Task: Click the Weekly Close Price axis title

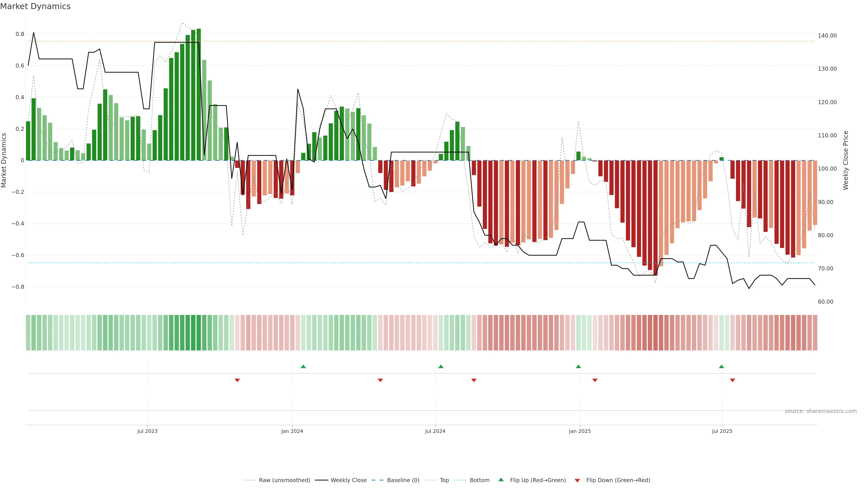Action: click(x=845, y=160)
